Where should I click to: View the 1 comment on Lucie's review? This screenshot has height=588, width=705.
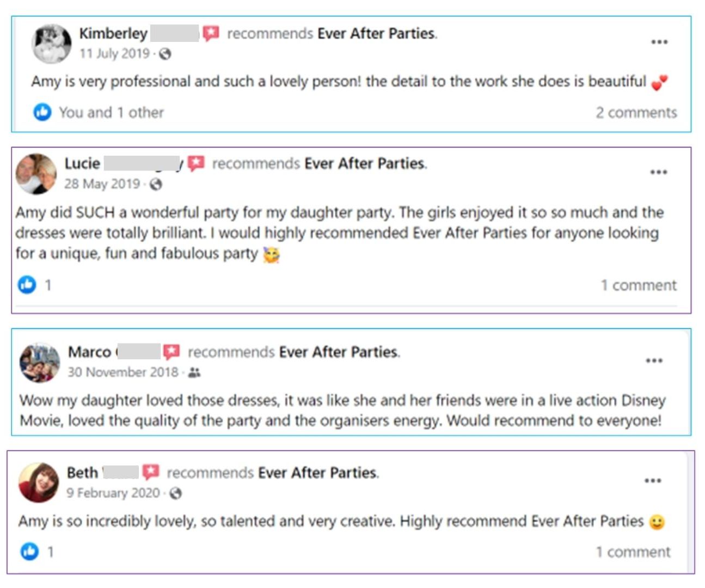(x=639, y=285)
